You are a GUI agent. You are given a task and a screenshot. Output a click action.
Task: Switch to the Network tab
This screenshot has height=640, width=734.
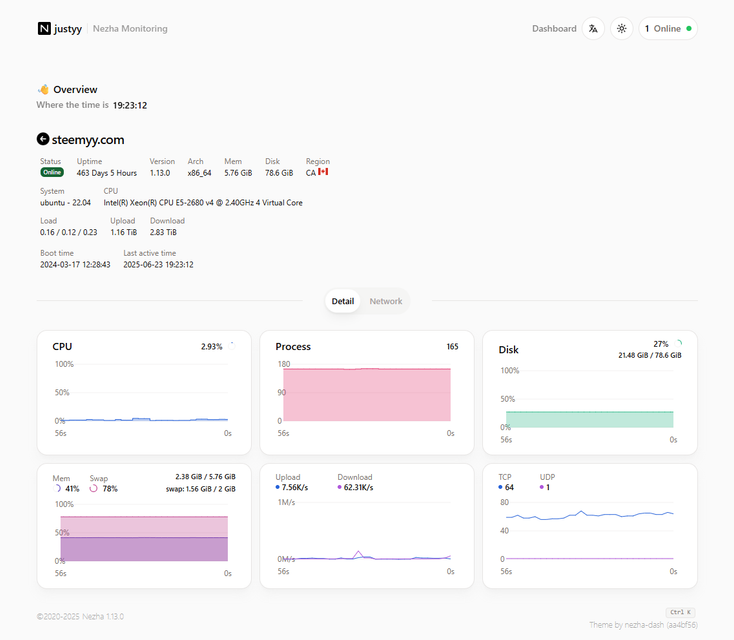pos(386,301)
